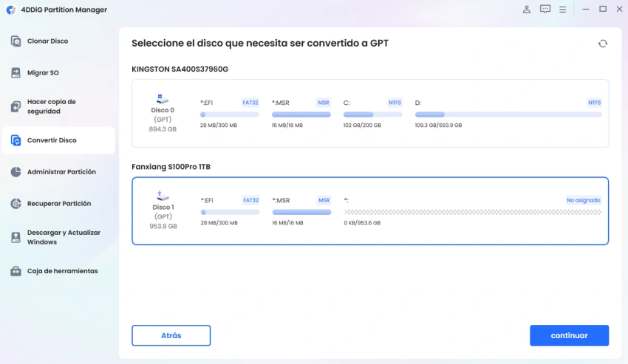Click the FAT32 tag on Disco 0
The width and height of the screenshot is (628, 364).
tap(250, 103)
